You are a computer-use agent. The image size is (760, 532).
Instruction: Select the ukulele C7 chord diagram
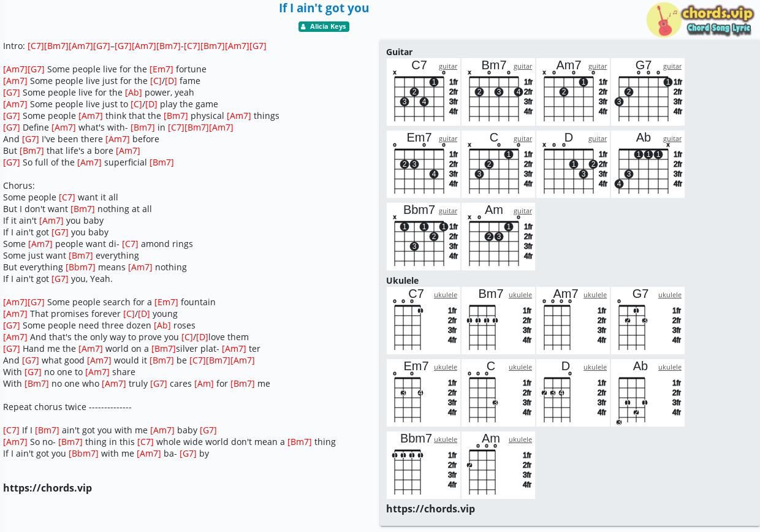click(424, 321)
